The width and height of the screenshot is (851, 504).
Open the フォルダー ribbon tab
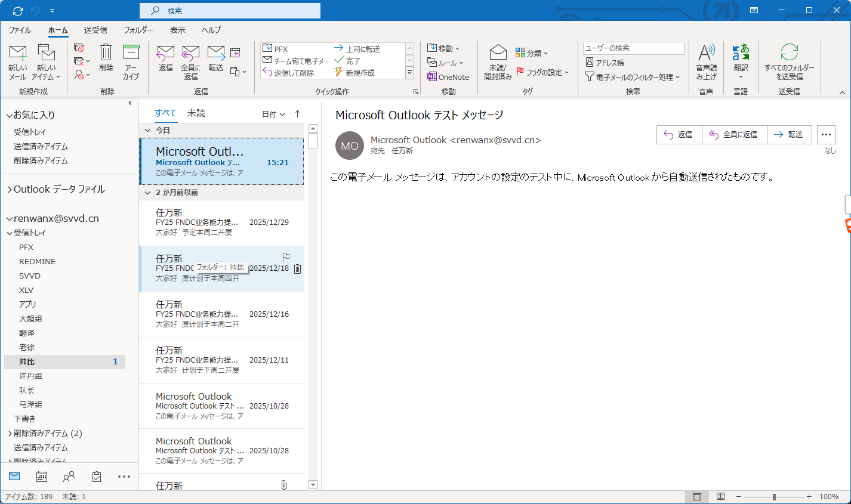[138, 30]
